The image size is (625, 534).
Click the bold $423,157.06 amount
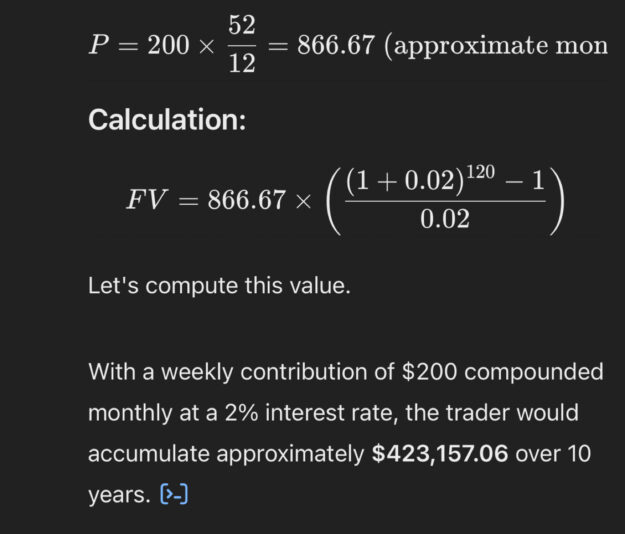pos(440,453)
